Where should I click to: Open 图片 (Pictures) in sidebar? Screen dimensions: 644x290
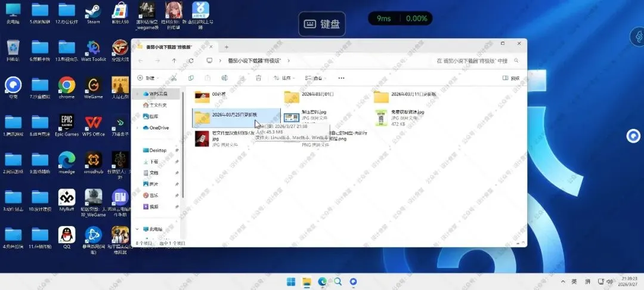150,184
